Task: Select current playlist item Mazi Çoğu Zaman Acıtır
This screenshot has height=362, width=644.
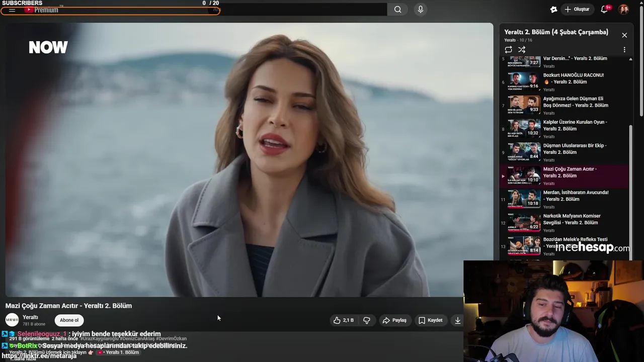Action: [x=565, y=176]
